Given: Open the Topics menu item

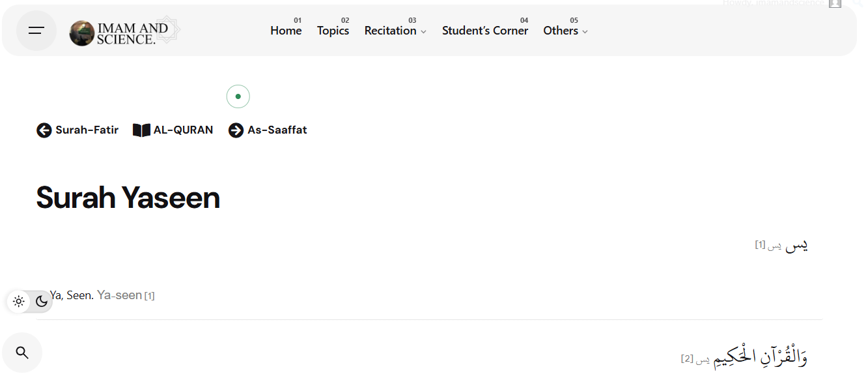Looking at the screenshot, I should (333, 31).
